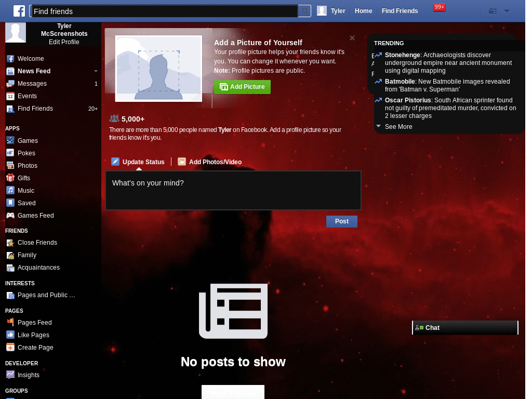Click the Pages and Public feed icon
The width and height of the screenshot is (532, 399).
tap(10, 295)
